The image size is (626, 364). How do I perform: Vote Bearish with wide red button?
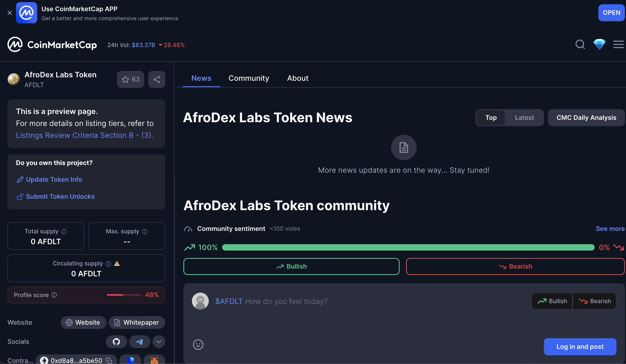(515, 266)
